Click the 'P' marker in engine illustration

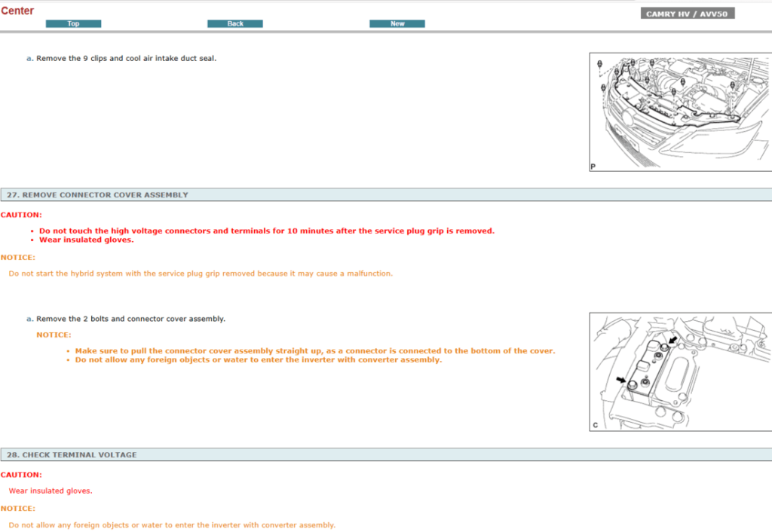(x=593, y=167)
